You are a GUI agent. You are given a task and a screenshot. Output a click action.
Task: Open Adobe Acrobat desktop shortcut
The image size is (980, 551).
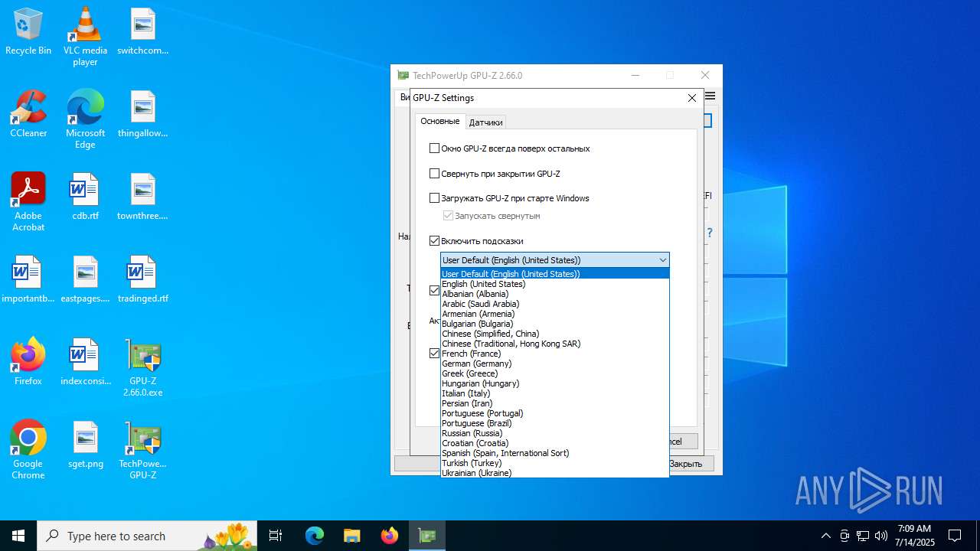(28, 202)
